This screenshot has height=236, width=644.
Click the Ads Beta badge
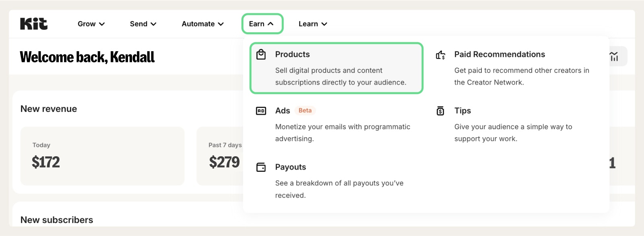pos(305,110)
